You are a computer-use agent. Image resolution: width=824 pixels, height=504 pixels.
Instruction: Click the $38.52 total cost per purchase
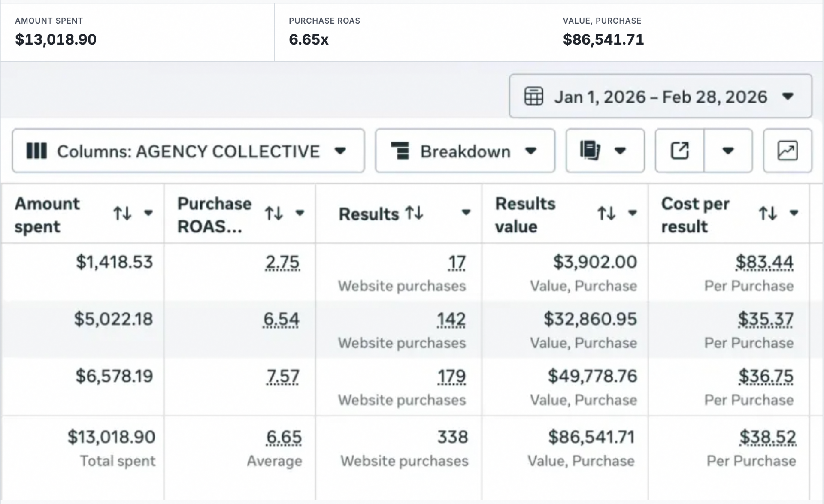click(x=768, y=437)
